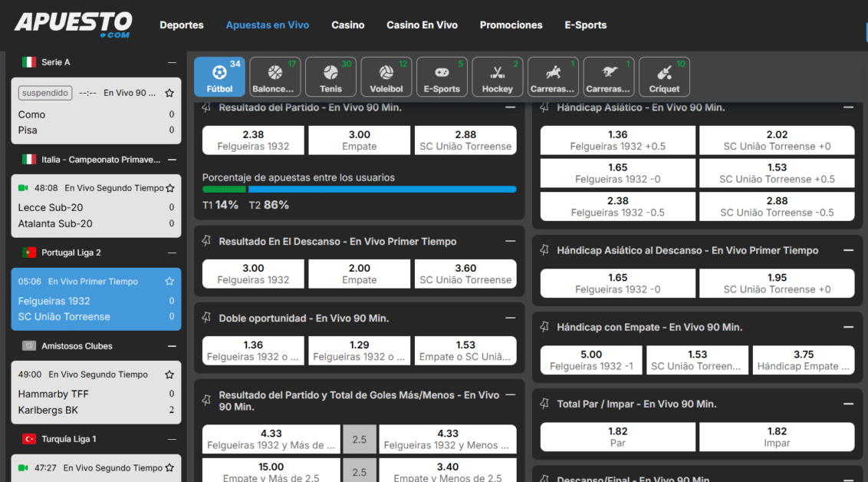Bet 2.00 Empate at halftime result

(360, 274)
